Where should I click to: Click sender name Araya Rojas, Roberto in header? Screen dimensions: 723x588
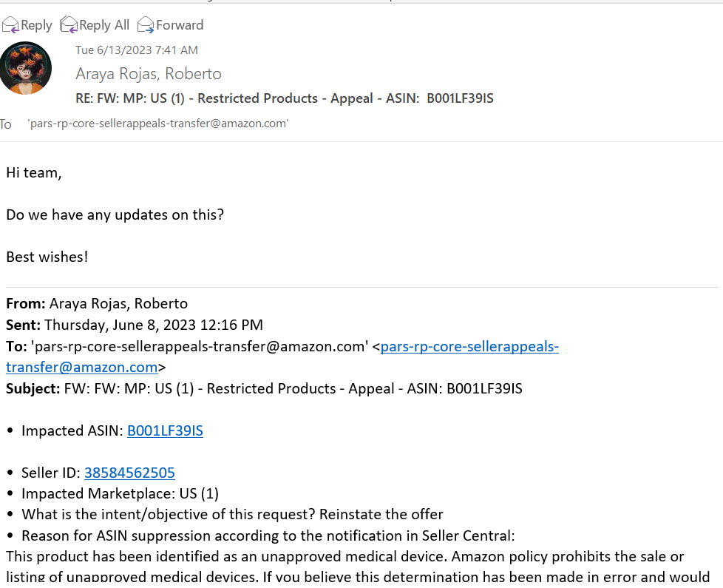(x=149, y=74)
